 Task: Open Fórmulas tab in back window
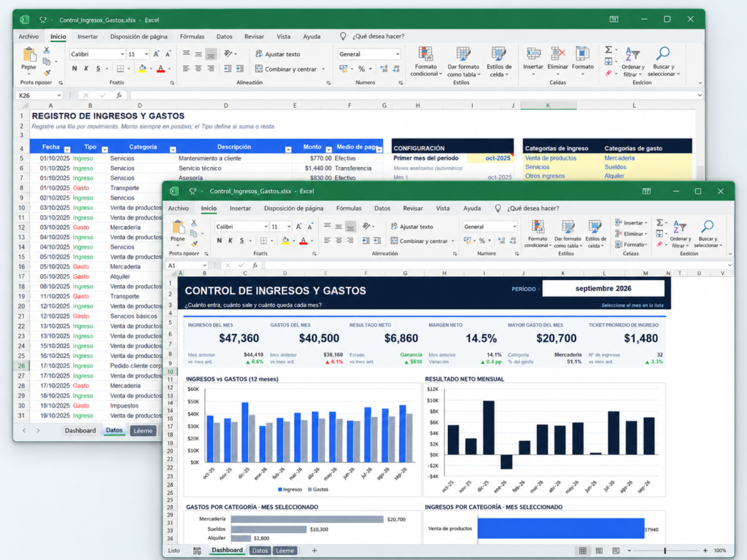point(192,36)
